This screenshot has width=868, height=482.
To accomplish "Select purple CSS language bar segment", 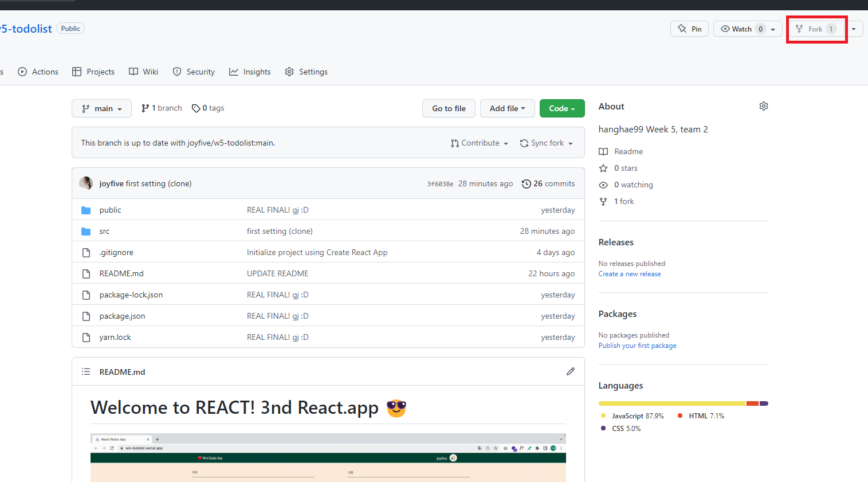I will tap(764, 403).
